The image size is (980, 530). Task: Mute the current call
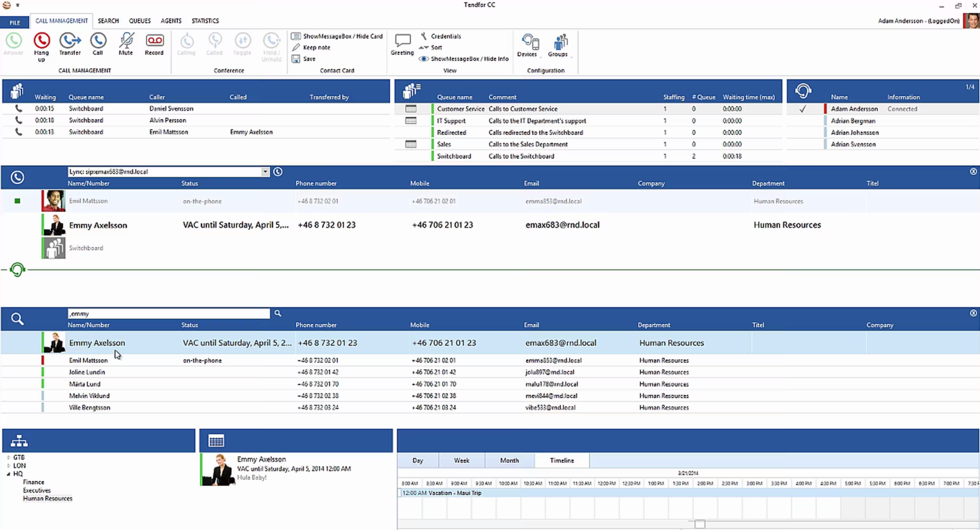[126, 41]
